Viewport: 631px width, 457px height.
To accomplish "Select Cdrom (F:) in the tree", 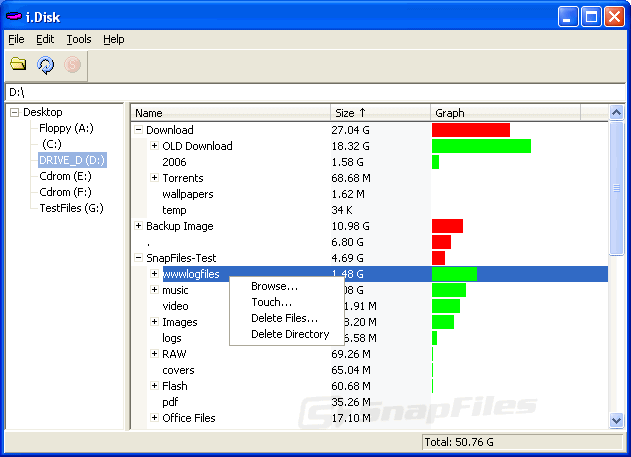I will point(65,192).
